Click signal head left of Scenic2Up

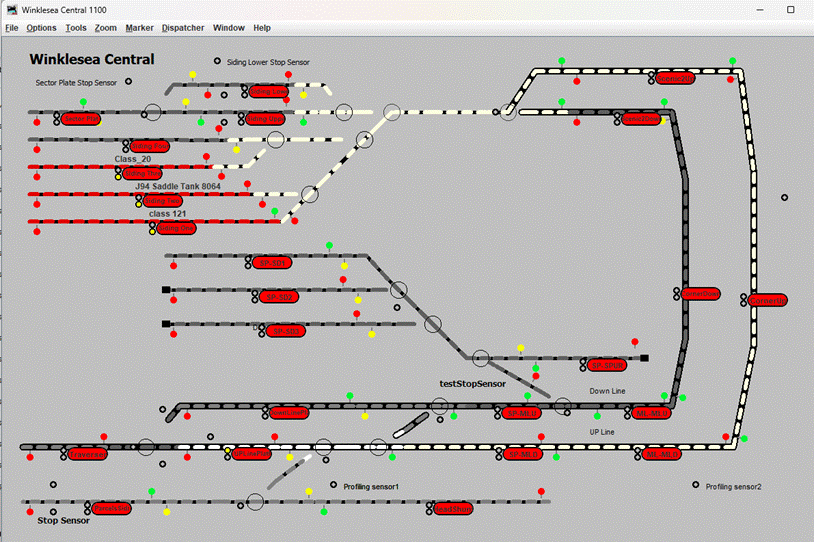pos(651,78)
